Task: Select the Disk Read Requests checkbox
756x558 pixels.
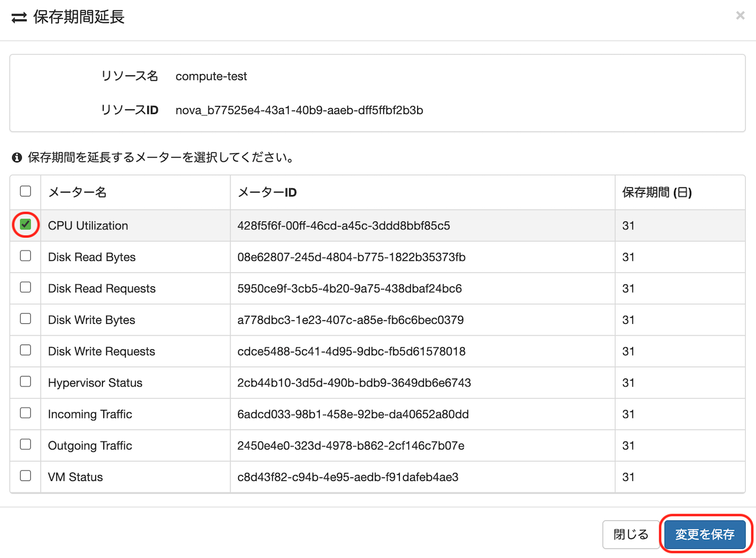Action: point(25,287)
